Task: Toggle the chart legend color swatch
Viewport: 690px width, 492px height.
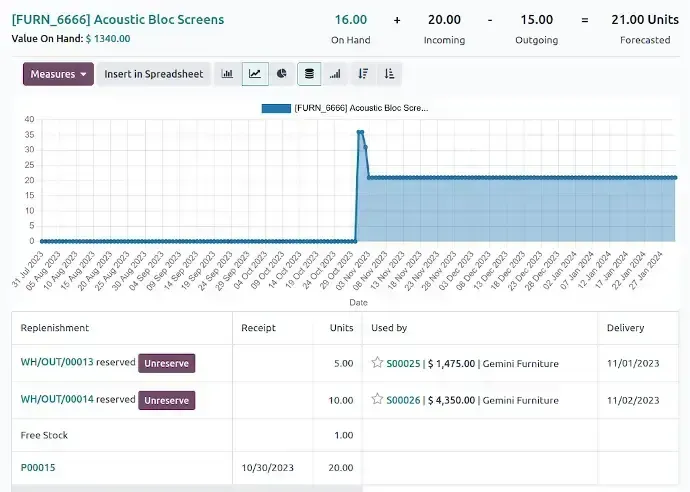Action: point(276,108)
